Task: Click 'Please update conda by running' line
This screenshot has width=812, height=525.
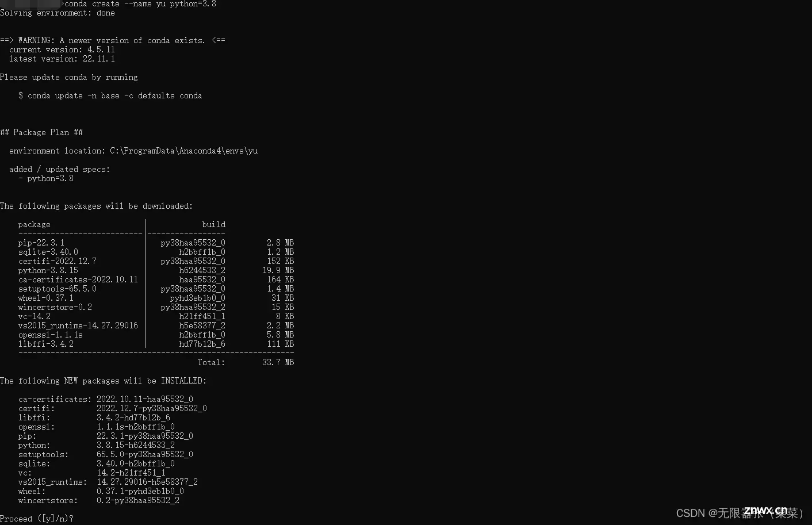Action: 69,77
